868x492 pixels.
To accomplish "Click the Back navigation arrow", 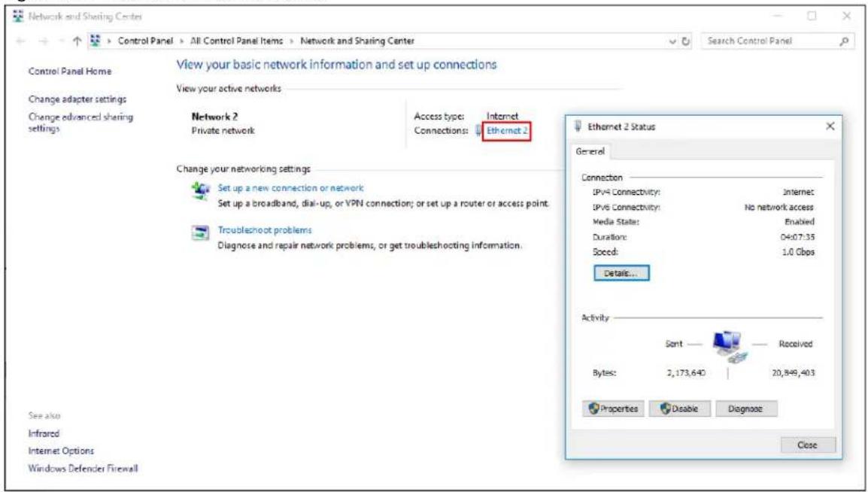I will (x=21, y=41).
